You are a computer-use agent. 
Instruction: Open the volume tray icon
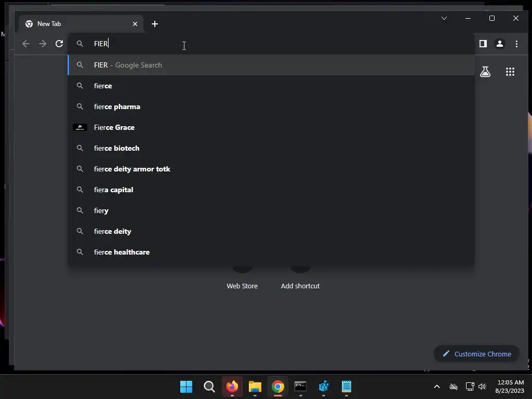482,387
